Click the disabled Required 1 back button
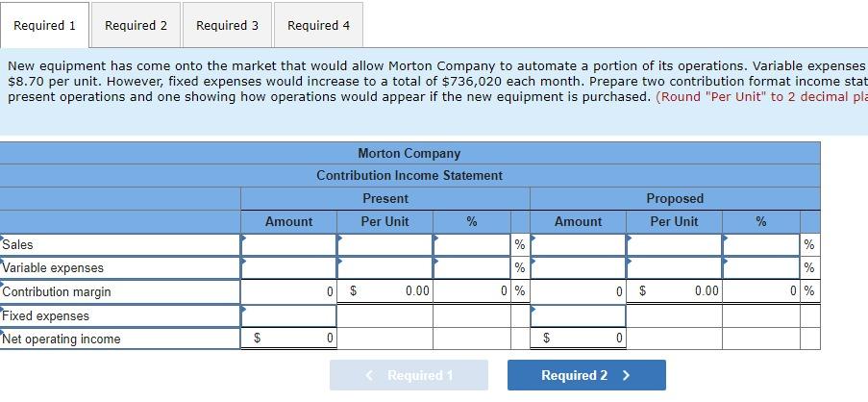 click(409, 375)
